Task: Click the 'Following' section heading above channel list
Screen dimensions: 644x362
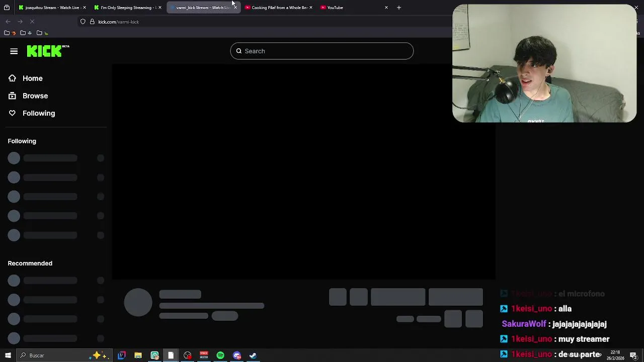Action: (22, 141)
